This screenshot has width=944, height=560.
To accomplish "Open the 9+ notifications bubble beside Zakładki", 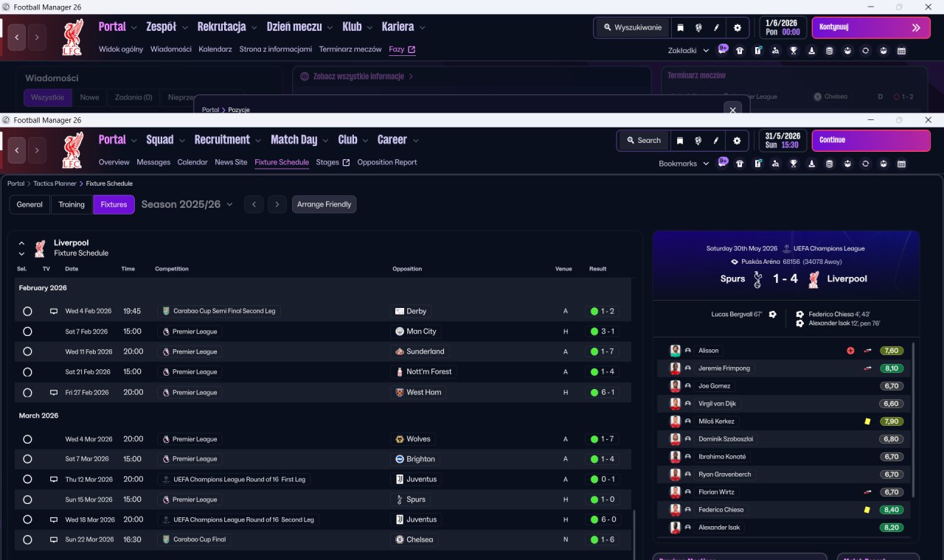I will tap(723, 49).
